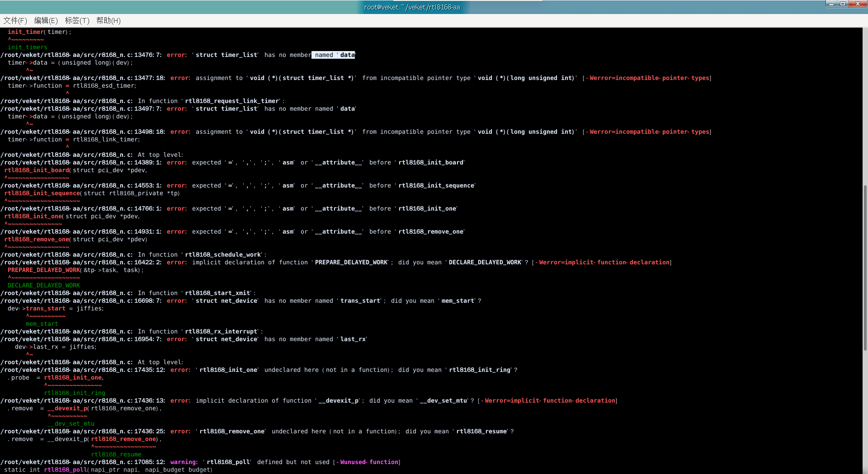Minimize the terminal window
The width and height of the screenshot is (868, 474).
coord(831,4)
